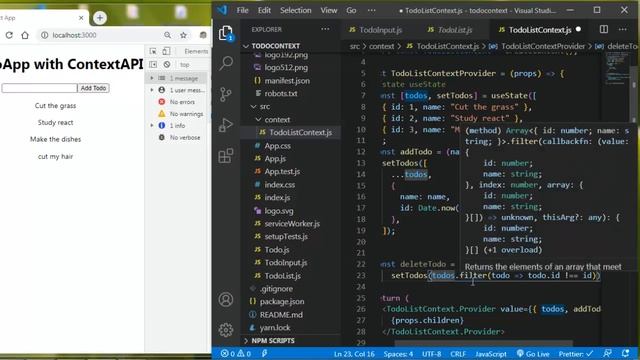640x360 pixels.
Task: Click the browser zoom magnifier icon
Action: click(167, 35)
